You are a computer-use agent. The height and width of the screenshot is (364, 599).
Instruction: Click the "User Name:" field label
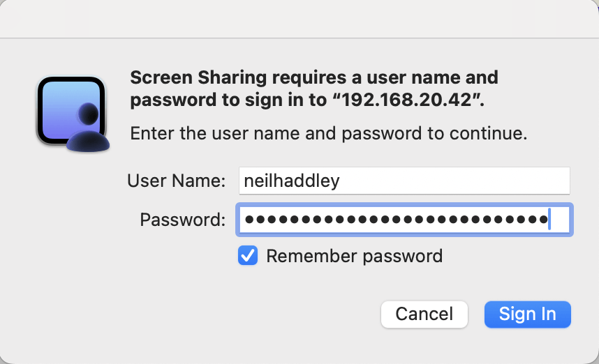(176, 181)
